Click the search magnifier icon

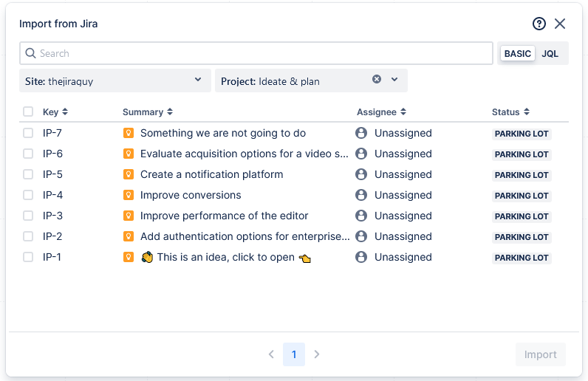click(x=31, y=53)
